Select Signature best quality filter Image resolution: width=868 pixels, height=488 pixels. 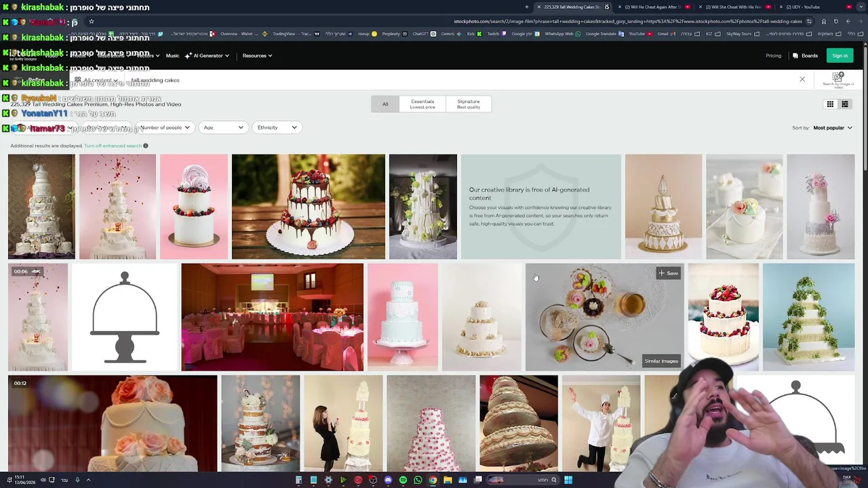pyautogui.click(x=469, y=104)
